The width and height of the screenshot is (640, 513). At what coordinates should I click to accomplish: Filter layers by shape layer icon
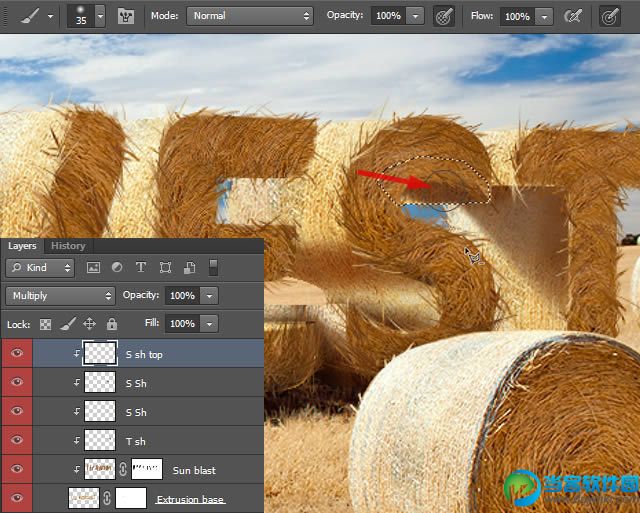click(x=165, y=268)
